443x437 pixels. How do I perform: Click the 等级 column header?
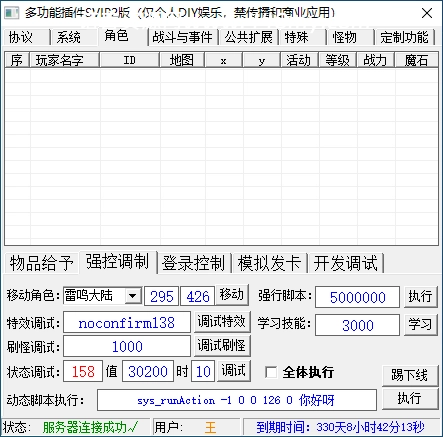pos(338,60)
